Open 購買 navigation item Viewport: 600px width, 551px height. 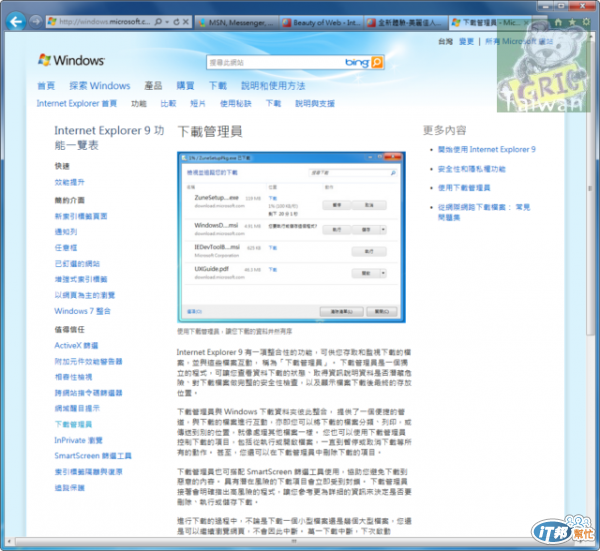point(185,86)
